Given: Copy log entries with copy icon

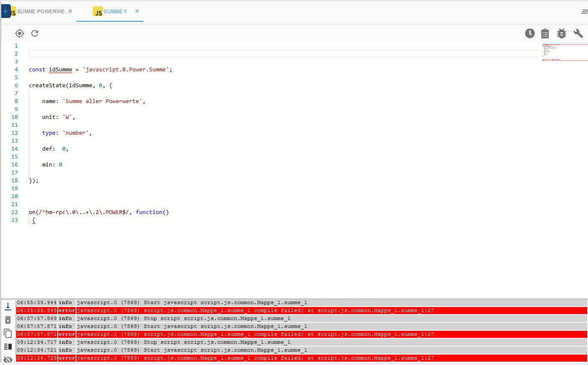Looking at the screenshot, I should point(8,333).
